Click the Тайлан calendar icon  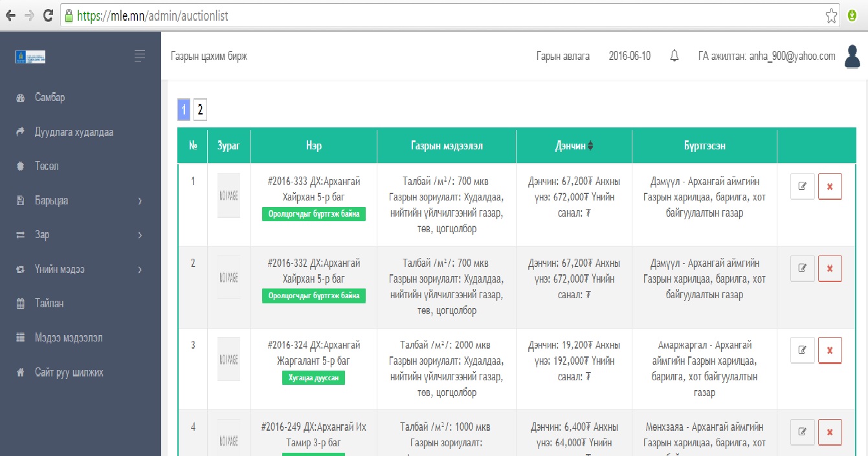(20, 303)
